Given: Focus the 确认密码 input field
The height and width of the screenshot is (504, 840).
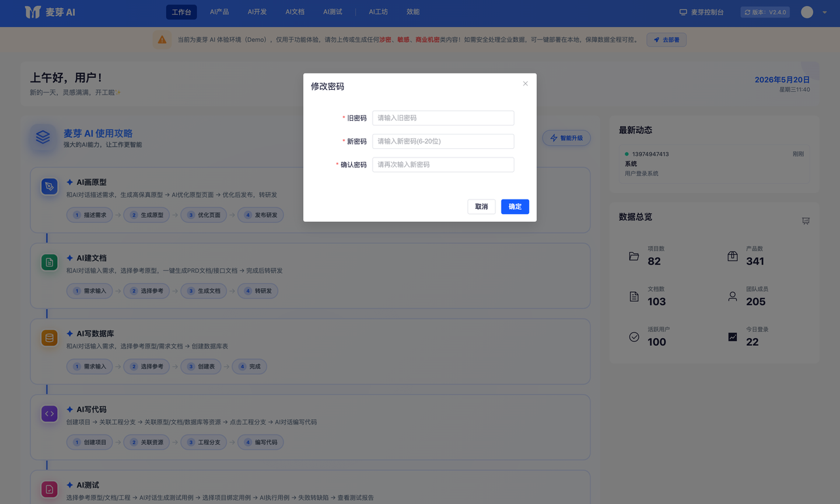Looking at the screenshot, I should click(x=443, y=165).
